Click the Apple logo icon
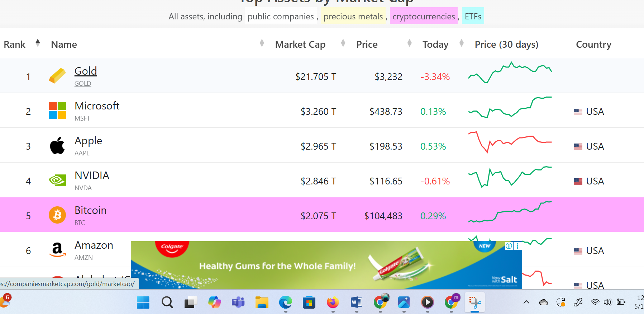Screen dimensions: 644x314 click(57, 145)
